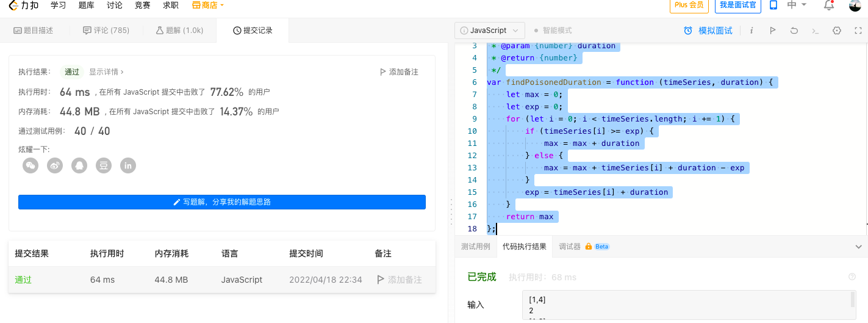The image size is (868, 323).
Task: Click the help question mark icon
Action: 852,277
